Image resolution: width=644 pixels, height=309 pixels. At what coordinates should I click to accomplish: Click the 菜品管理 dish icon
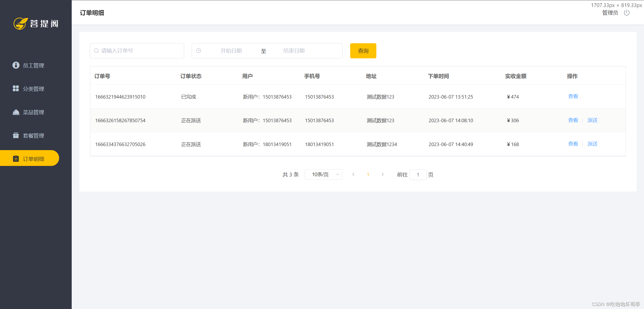click(16, 112)
